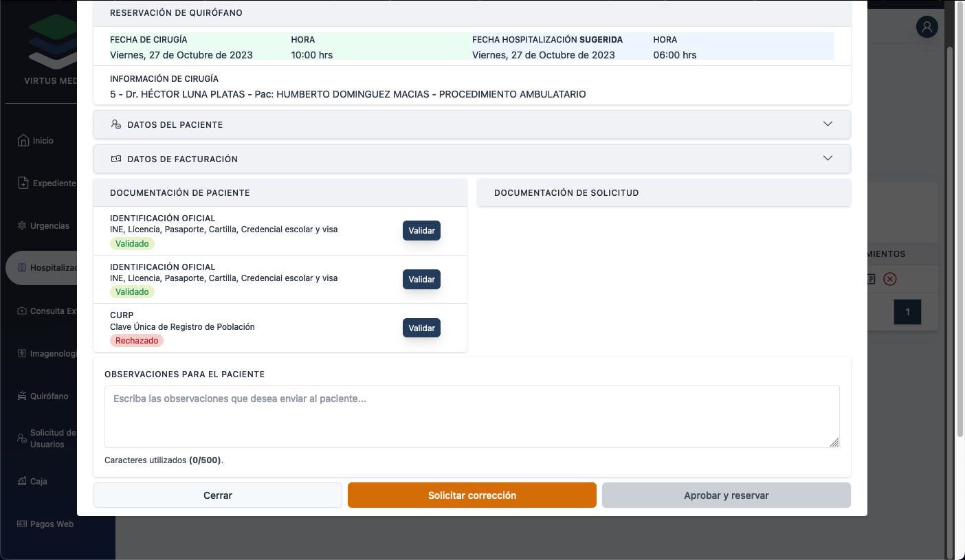Expand the Datos de Facturación chevron

click(828, 158)
